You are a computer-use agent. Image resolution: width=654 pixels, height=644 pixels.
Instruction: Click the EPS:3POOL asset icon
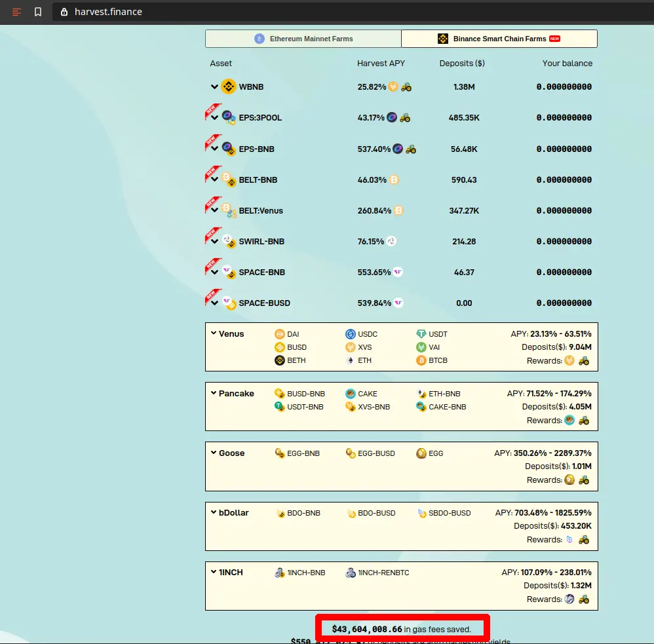(x=229, y=118)
